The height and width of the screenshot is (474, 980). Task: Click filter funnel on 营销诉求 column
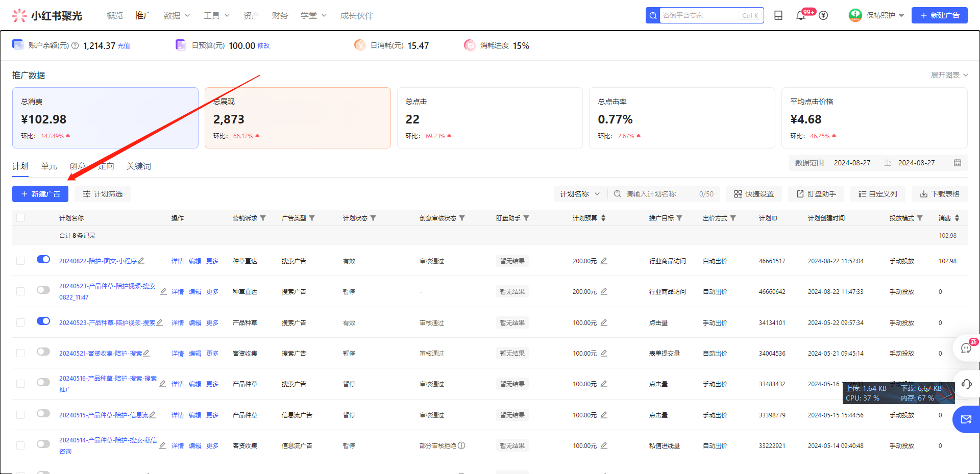(263, 218)
